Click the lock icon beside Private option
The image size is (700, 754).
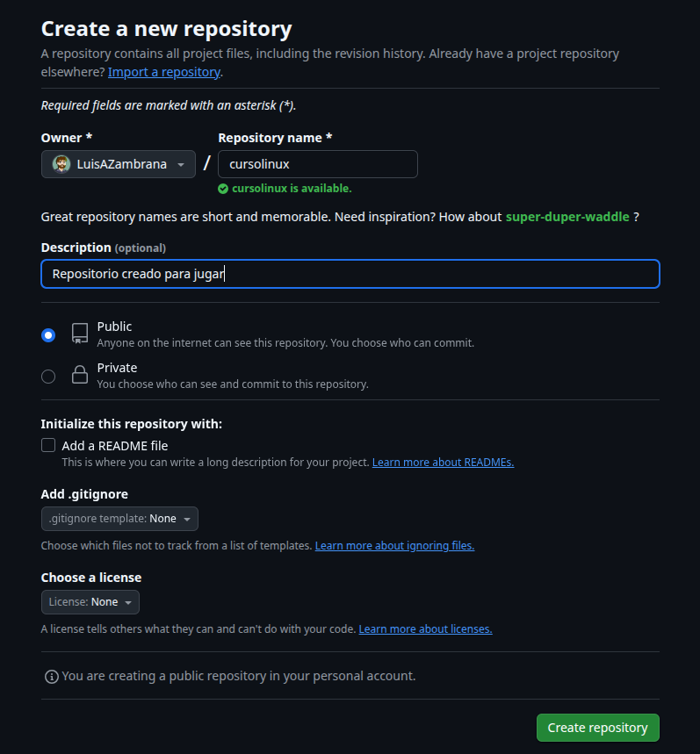click(79, 375)
